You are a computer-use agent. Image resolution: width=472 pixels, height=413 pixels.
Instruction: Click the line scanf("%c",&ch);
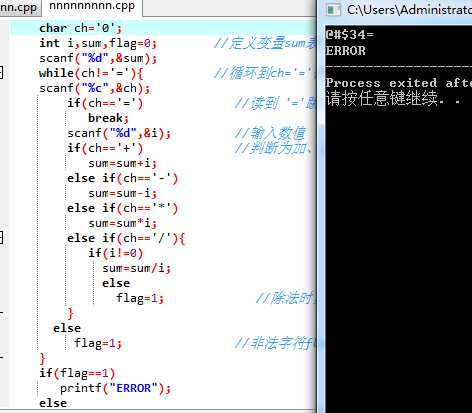pyautogui.click(x=95, y=88)
